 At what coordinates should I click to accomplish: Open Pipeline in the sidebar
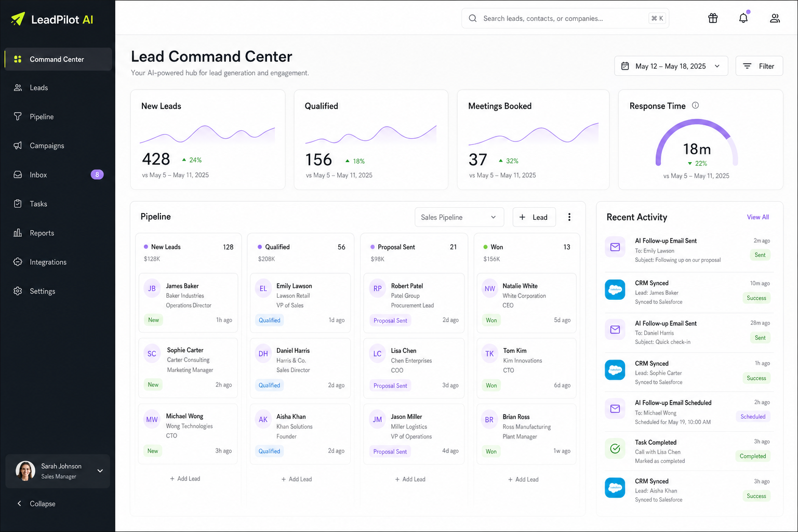click(x=58, y=117)
